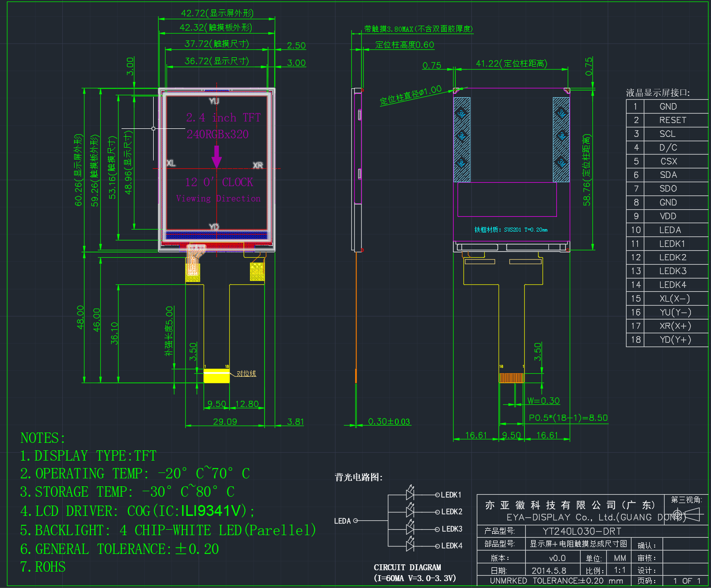The image size is (711, 588).
Task: Click RESET in the interface pin table
Action: 672,120
